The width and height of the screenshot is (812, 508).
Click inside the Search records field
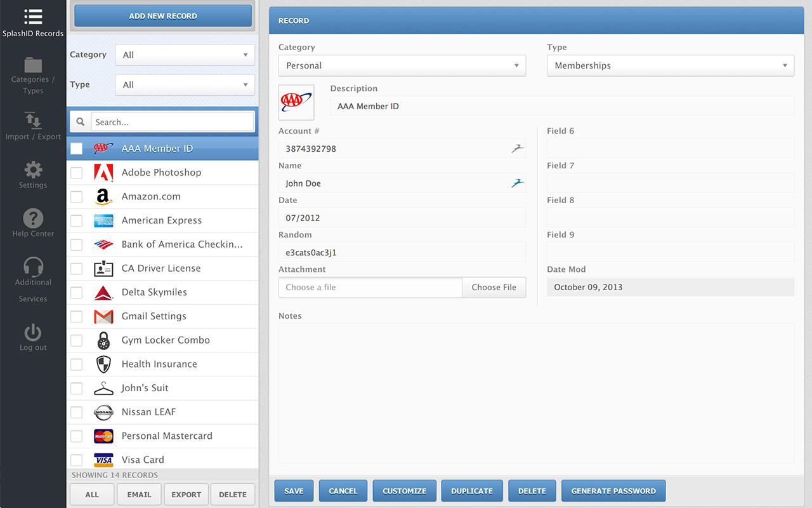[171, 121]
